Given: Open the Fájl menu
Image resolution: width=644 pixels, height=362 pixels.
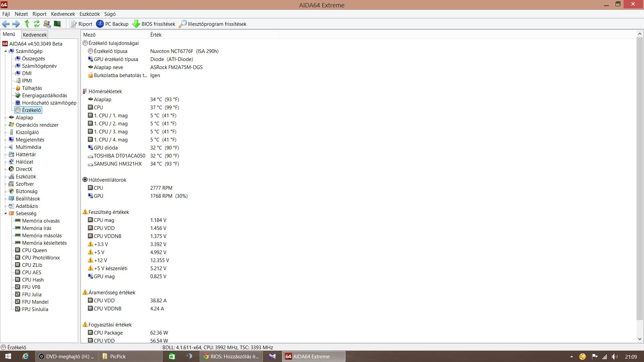Looking at the screenshot, I should click(x=6, y=14).
